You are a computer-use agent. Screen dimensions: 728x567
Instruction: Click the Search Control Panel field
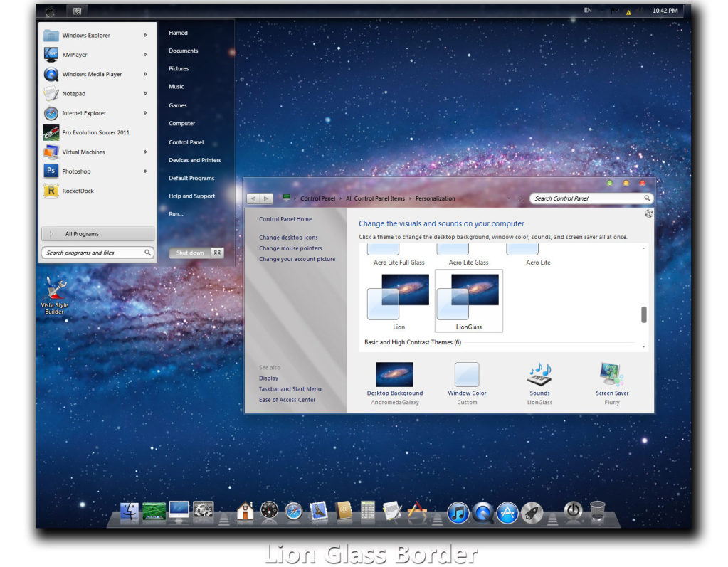pos(591,198)
